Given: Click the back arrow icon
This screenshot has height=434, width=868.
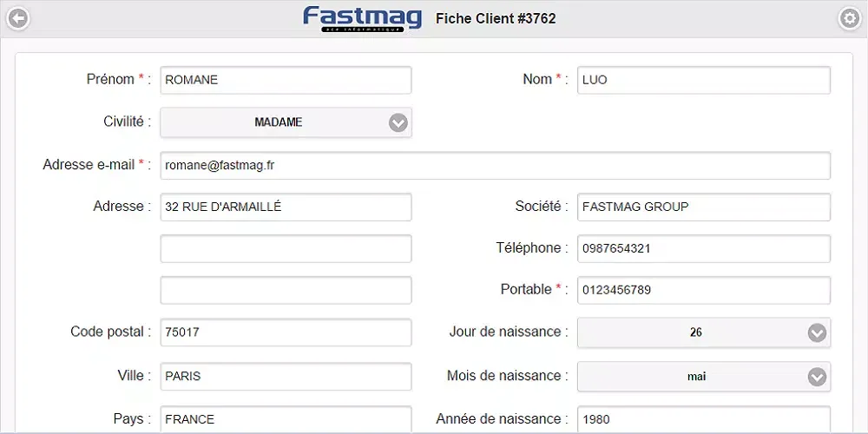Looking at the screenshot, I should click(x=17, y=18).
